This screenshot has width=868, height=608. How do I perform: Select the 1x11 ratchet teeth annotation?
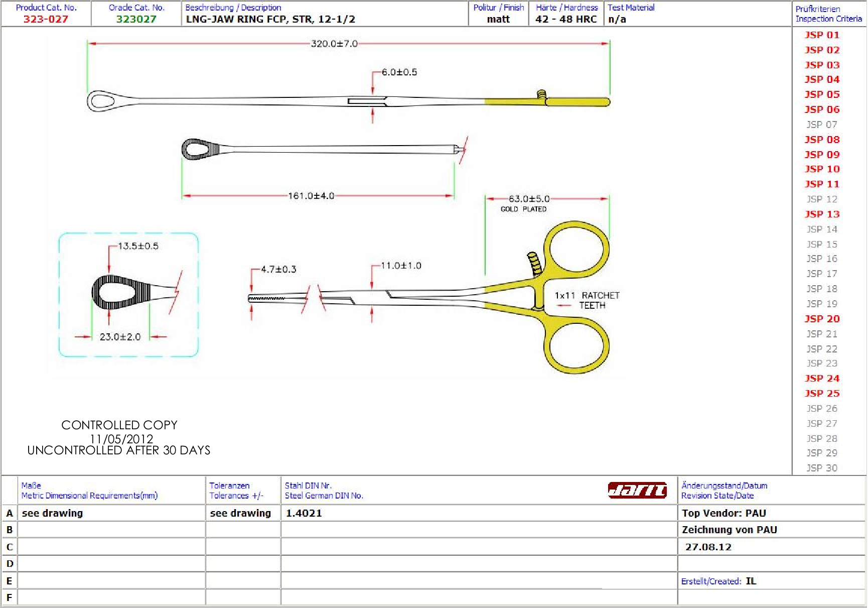(x=587, y=300)
